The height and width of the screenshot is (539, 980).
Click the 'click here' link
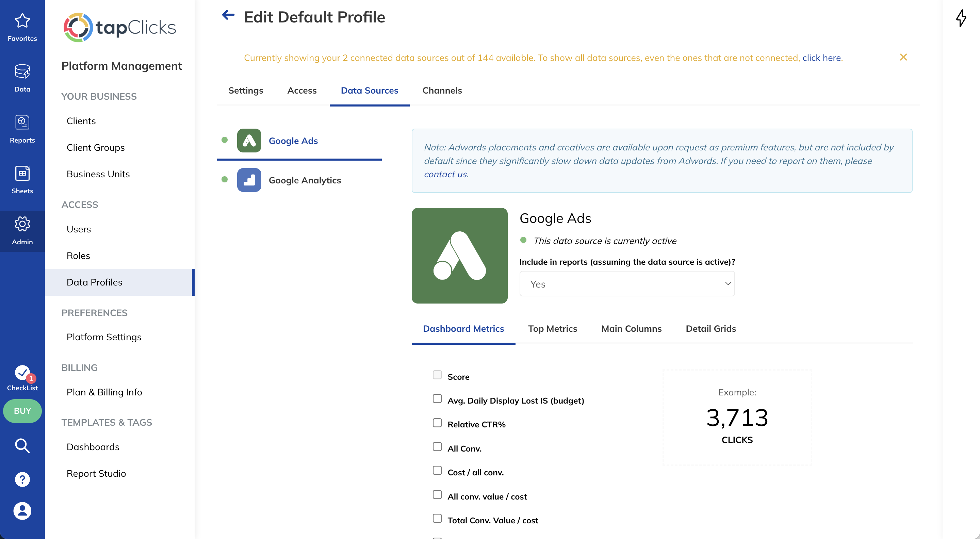[821, 58]
